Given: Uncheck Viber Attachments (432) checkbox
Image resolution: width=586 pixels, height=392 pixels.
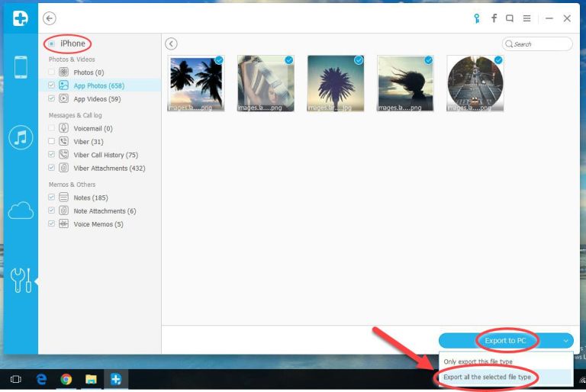Looking at the screenshot, I should pyautogui.click(x=52, y=168).
